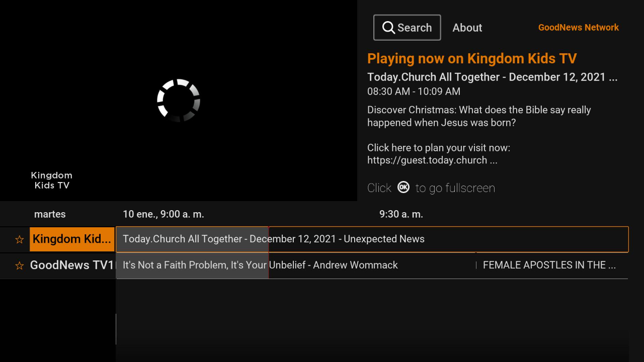Select the GoodNews TV1 channel
This screenshot has height=362, width=644.
(x=72, y=265)
